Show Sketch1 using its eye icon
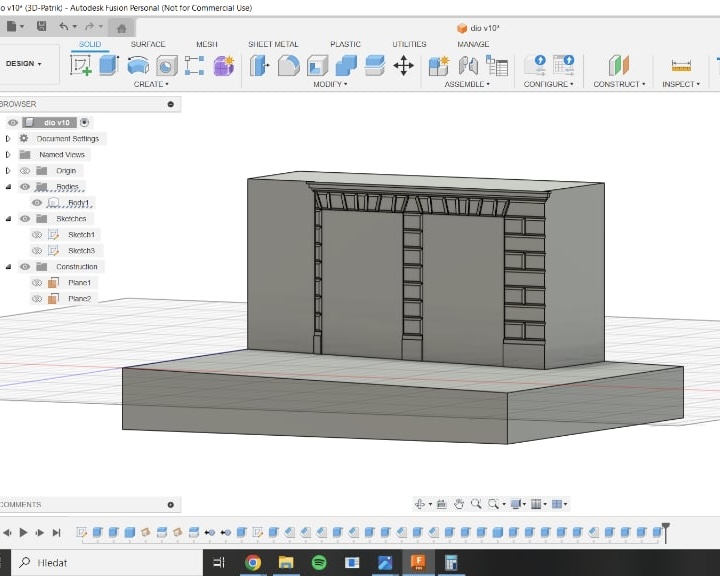This screenshot has height=576, width=720. (x=37, y=235)
